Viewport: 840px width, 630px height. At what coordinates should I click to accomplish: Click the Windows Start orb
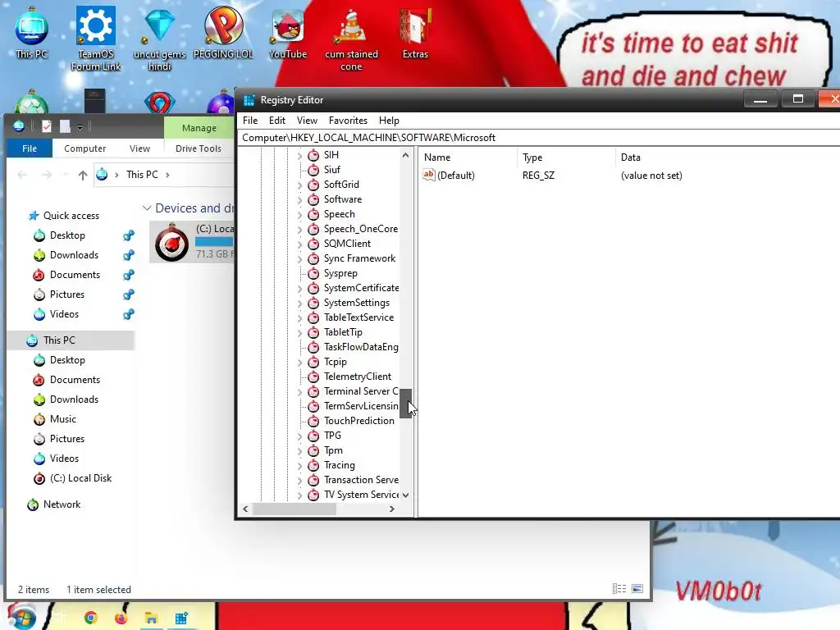coord(21,617)
